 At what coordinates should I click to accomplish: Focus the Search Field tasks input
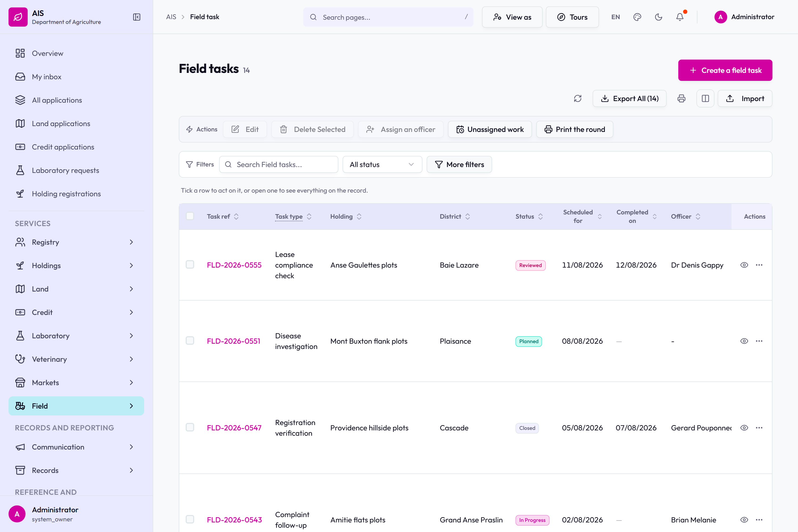pyautogui.click(x=279, y=165)
